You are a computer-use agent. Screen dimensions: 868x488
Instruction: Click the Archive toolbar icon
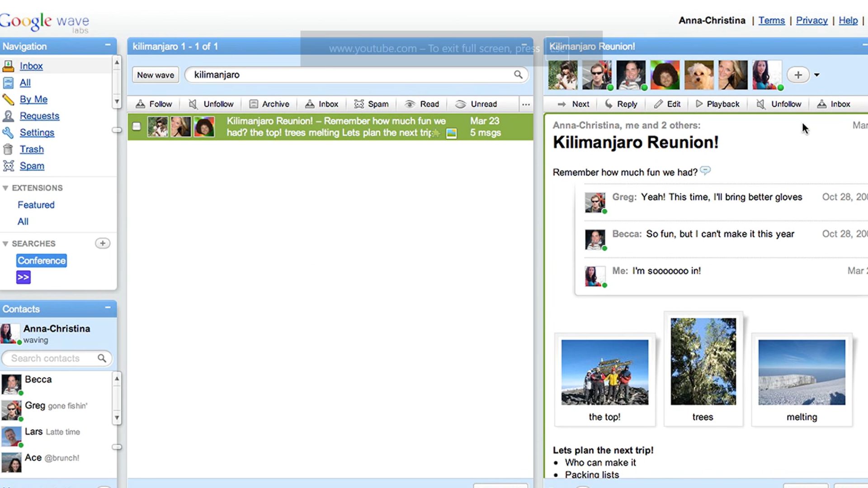[254, 104]
